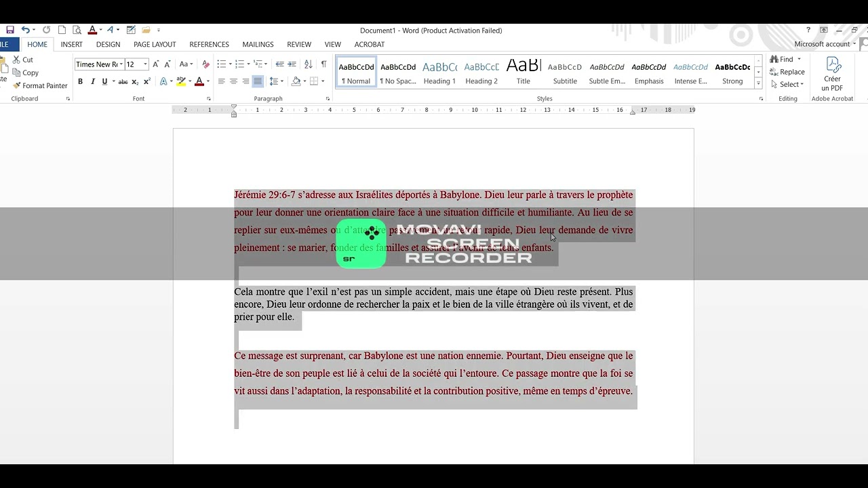Click the Redo/Repeat icon
This screenshot has height=488, width=868.
(46, 30)
